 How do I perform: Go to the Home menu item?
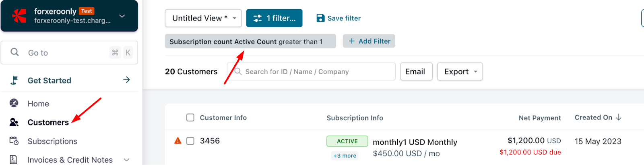(38, 104)
